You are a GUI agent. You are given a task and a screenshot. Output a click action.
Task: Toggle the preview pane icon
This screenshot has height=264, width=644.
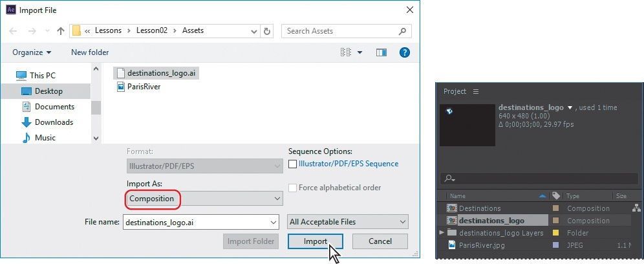tap(381, 52)
